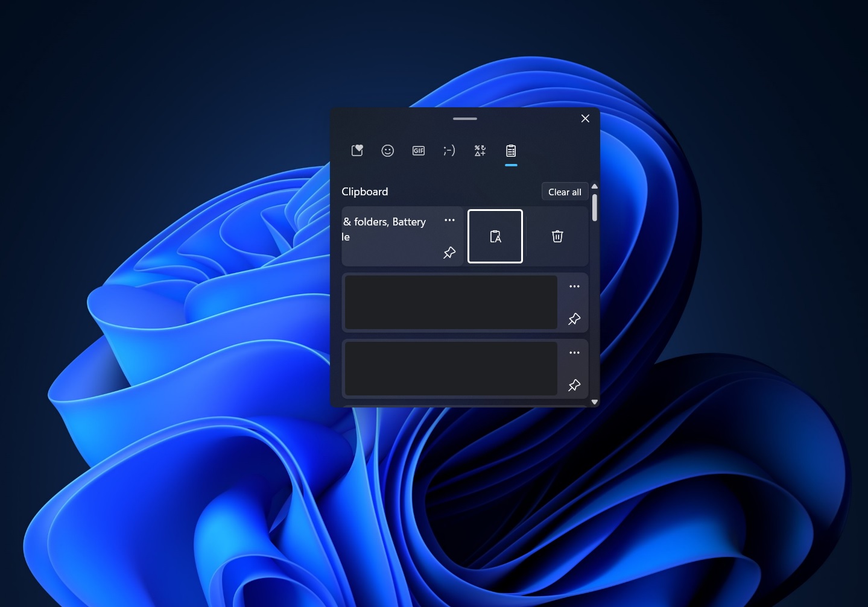Close the clipboard panel
Image resolution: width=868 pixels, height=607 pixels.
pyautogui.click(x=585, y=119)
